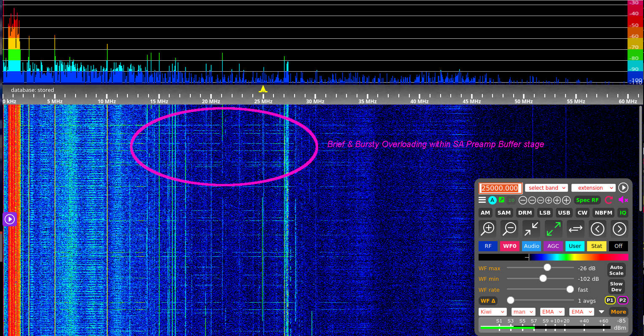The height and width of the screenshot is (336, 644).
Task: Switch to the User tab
Action: (x=575, y=246)
